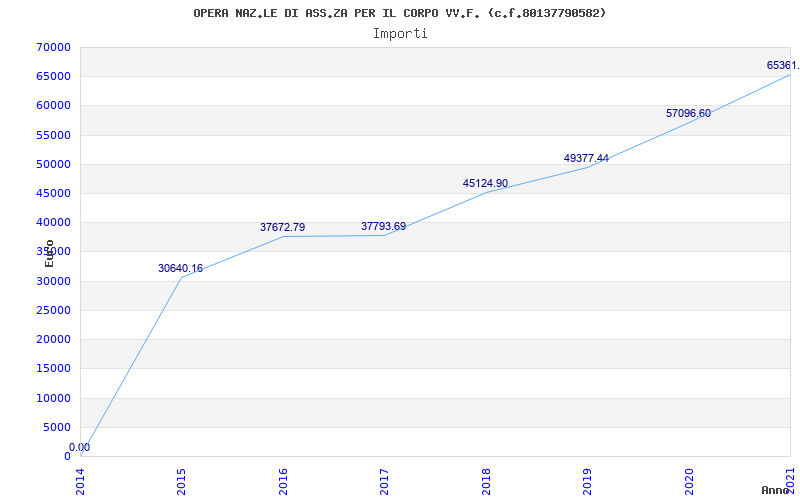This screenshot has width=800, height=500.
Task: Click the data label 37672.79
Action: pos(283,228)
